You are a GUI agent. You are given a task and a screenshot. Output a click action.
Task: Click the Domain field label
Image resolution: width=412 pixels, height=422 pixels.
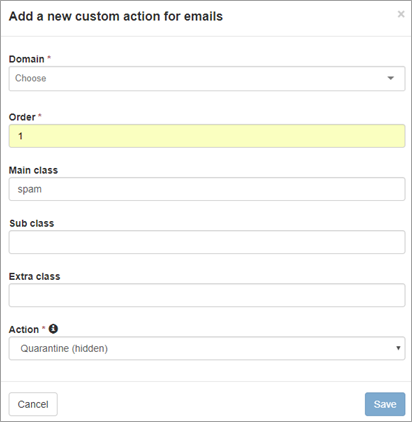point(27,59)
